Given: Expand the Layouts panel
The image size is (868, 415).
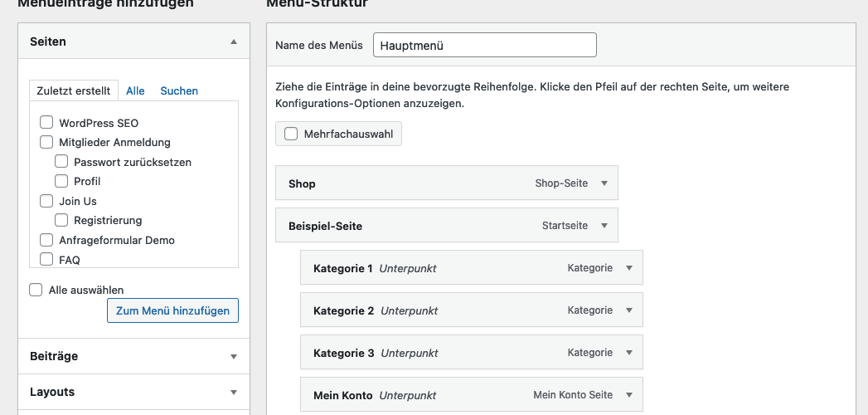Looking at the screenshot, I should pos(234,393).
